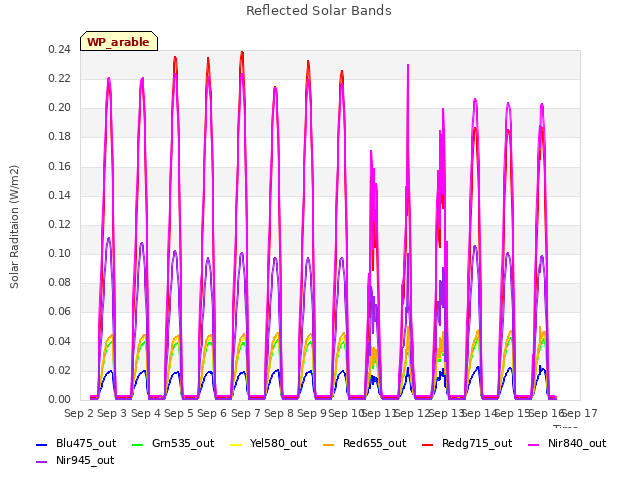Click the magenta Nir840_out legend swatch

pos(534,444)
